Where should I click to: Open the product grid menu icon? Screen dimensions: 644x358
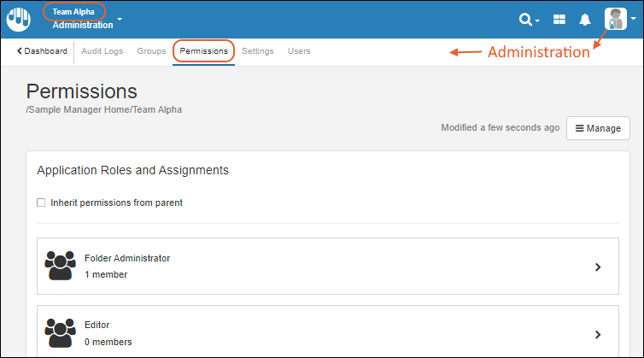point(559,19)
